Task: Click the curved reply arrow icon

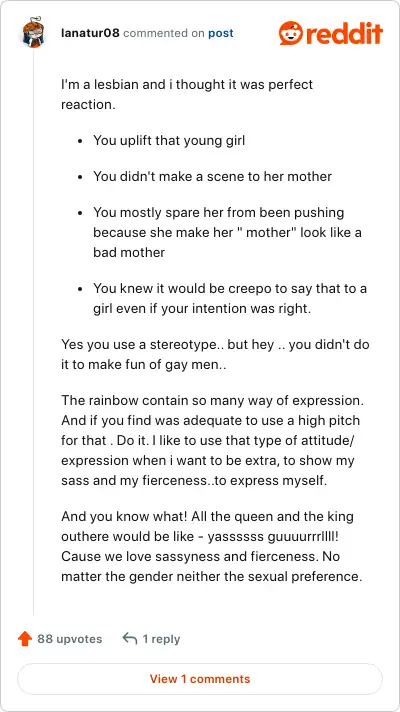Action: tap(130, 639)
